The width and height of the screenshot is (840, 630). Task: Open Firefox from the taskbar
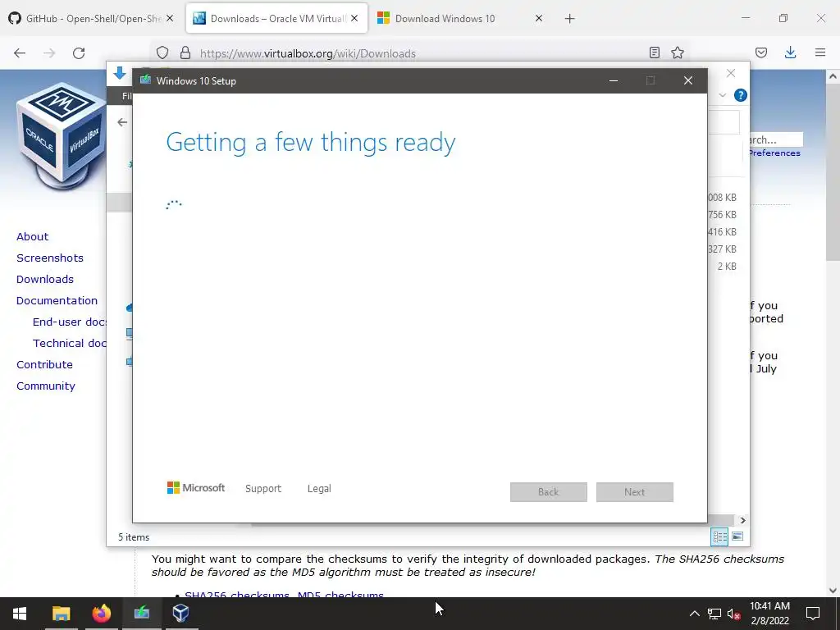[101, 614]
